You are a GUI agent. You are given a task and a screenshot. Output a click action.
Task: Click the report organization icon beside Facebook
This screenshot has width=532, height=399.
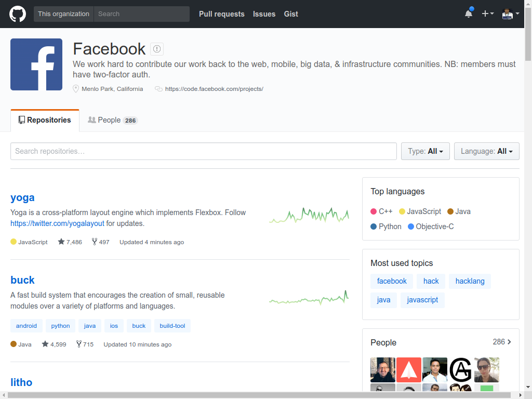coord(157,49)
